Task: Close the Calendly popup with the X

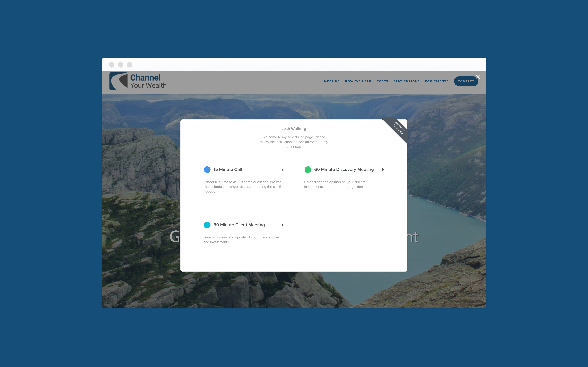Action: 477,77
